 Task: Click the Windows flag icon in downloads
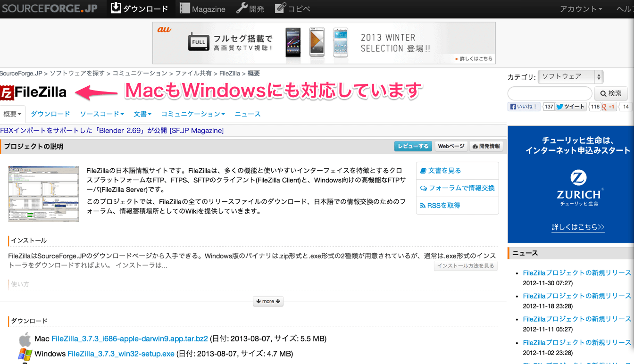coord(25,354)
